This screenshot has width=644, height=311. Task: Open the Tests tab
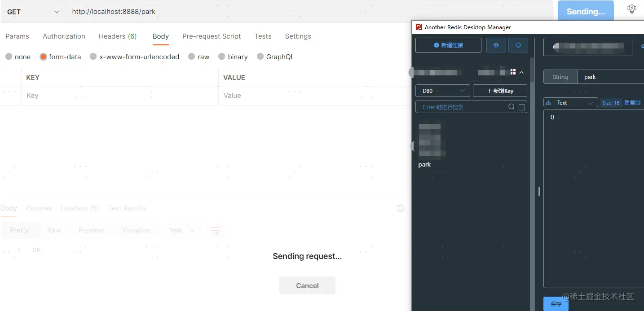point(263,36)
